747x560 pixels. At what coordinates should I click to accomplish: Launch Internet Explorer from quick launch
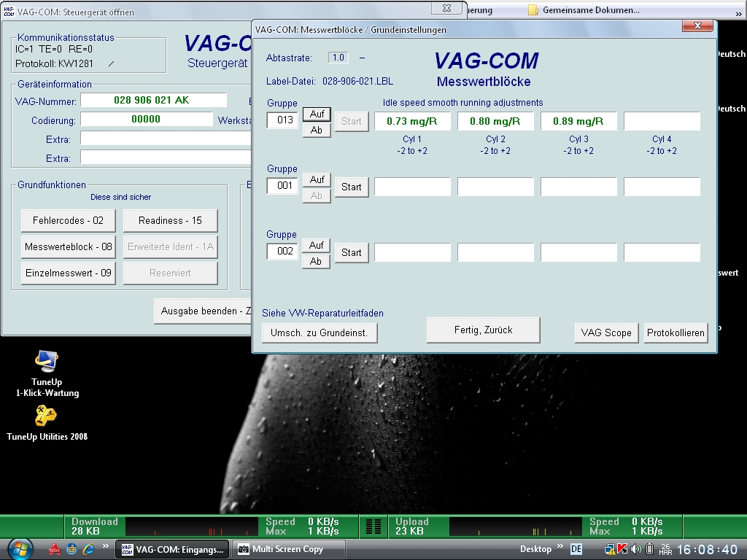[x=88, y=550]
